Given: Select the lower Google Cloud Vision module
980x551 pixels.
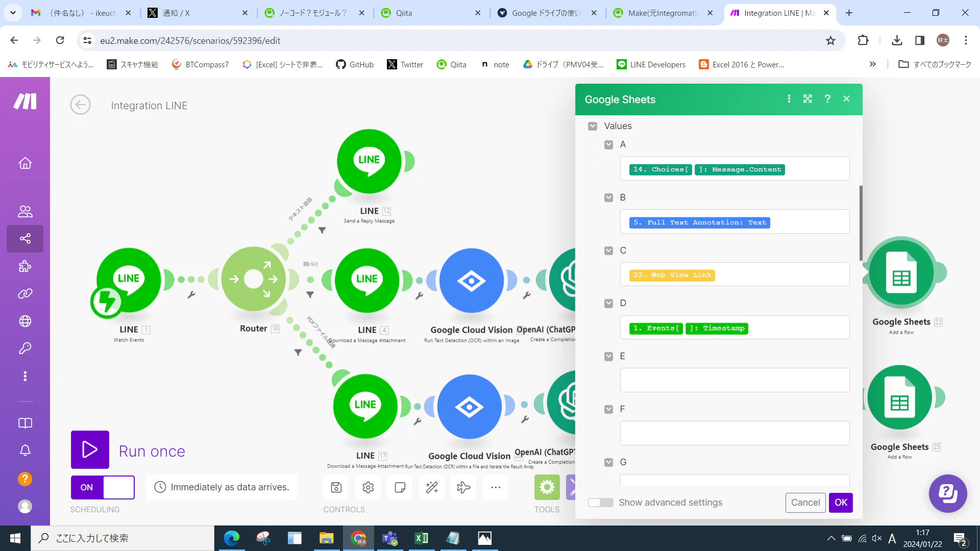Looking at the screenshot, I should point(470,407).
